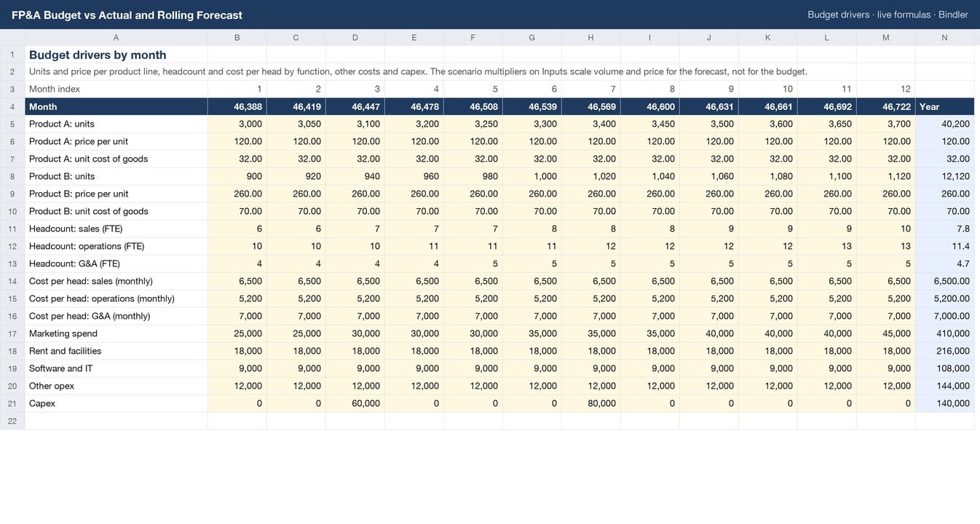
Task: Select Product A units yearly total 40,200
Action: (x=944, y=124)
